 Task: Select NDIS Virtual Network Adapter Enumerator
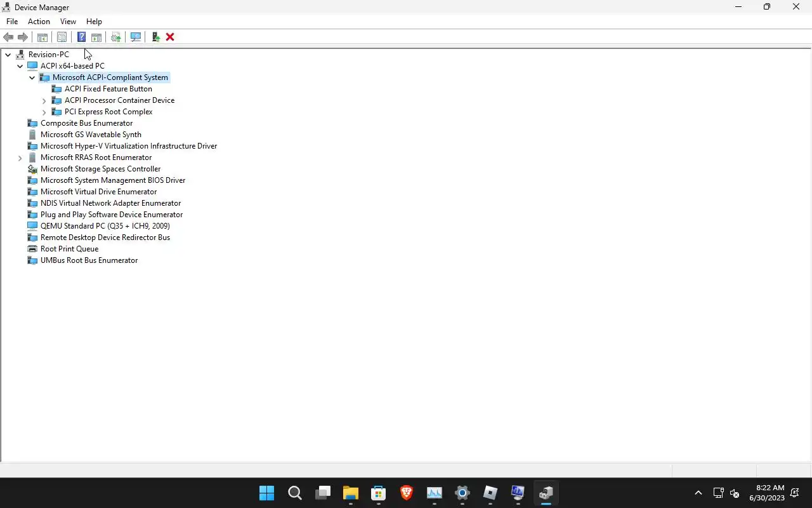pos(110,203)
